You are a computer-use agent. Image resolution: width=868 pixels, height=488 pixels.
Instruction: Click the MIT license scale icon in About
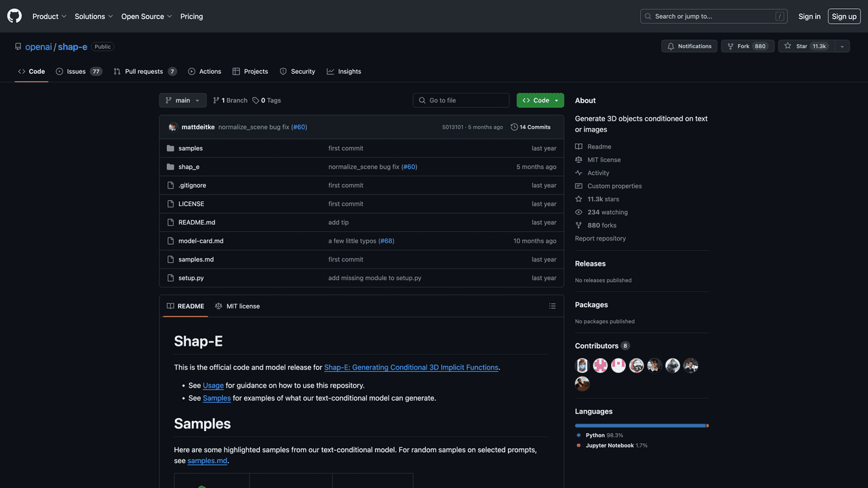pos(578,160)
